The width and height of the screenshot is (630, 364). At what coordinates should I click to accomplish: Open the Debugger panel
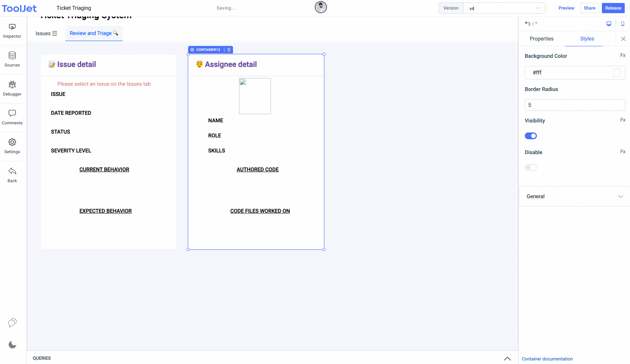(x=12, y=88)
